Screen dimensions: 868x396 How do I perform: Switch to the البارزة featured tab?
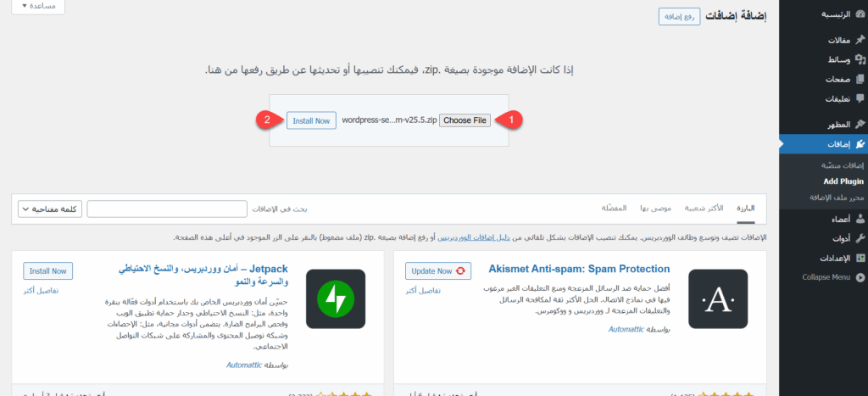[745, 209]
